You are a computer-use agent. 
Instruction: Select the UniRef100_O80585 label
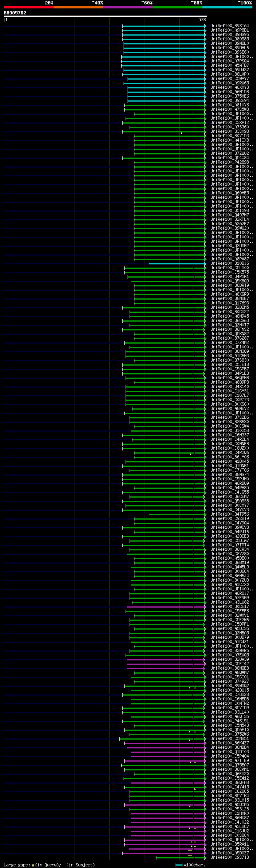click(x=230, y=39)
